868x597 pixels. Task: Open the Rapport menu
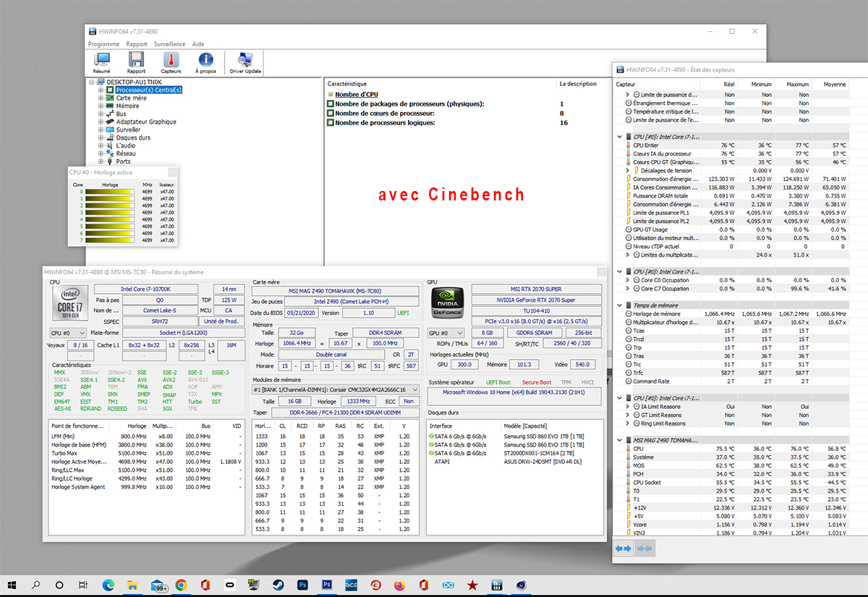tap(137, 44)
